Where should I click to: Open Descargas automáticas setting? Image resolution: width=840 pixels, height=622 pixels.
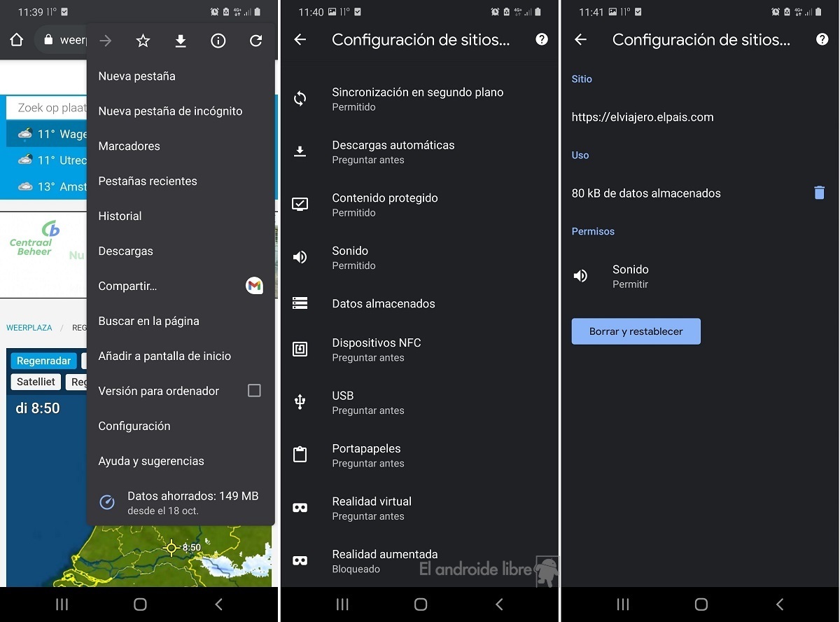[x=393, y=152]
